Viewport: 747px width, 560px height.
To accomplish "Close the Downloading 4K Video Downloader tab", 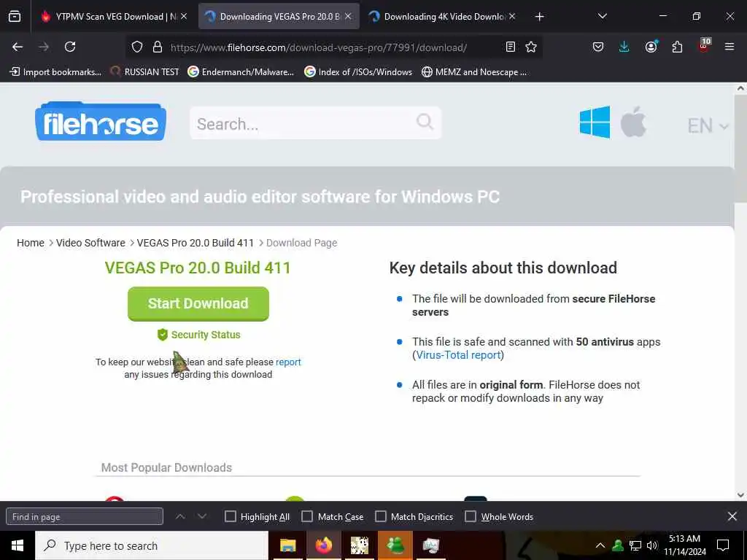I will pos(512,17).
